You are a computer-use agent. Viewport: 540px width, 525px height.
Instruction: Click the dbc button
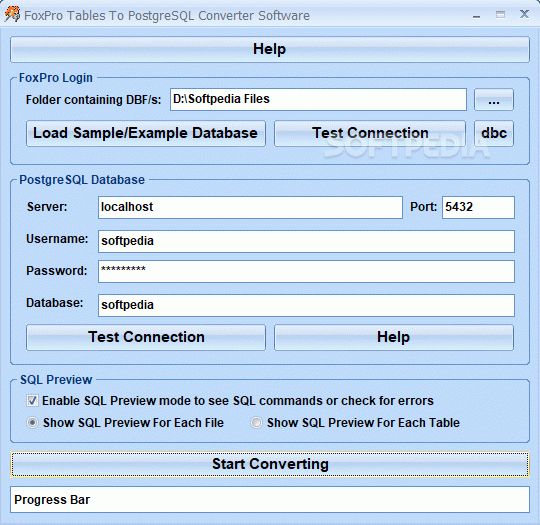pos(494,133)
